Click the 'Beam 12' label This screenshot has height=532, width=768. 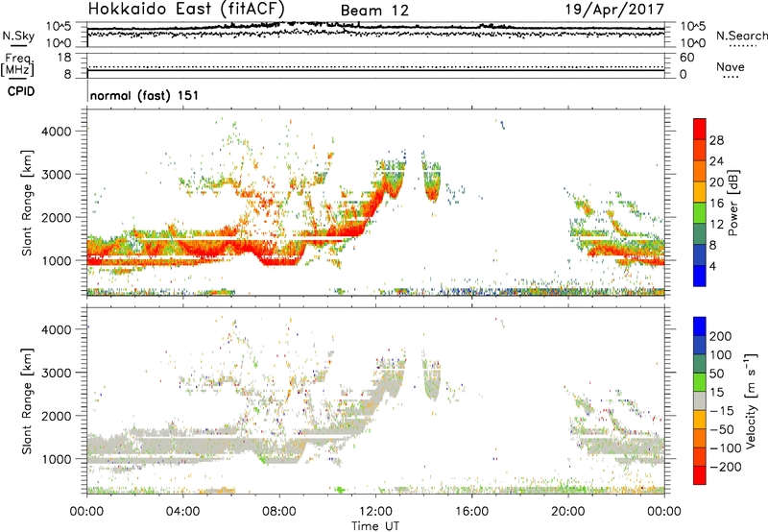374,11
